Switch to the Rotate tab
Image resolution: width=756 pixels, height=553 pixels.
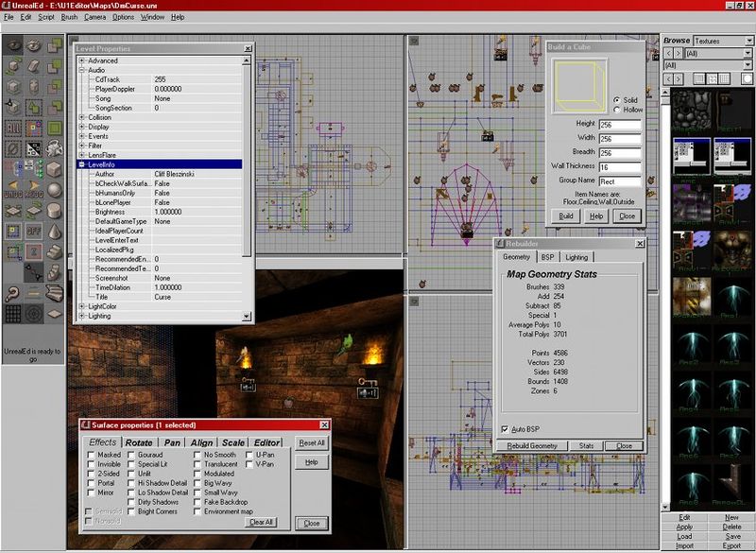(x=139, y=442)
